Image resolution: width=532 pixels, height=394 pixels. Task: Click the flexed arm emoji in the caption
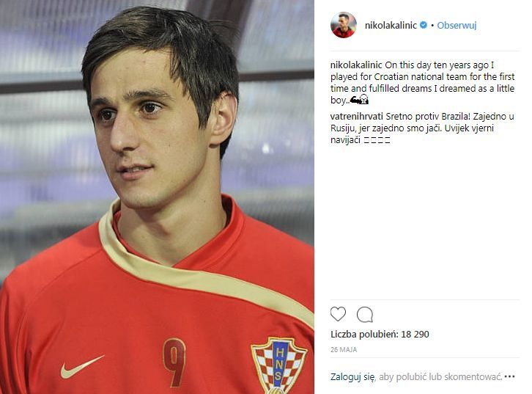[355, 100]
